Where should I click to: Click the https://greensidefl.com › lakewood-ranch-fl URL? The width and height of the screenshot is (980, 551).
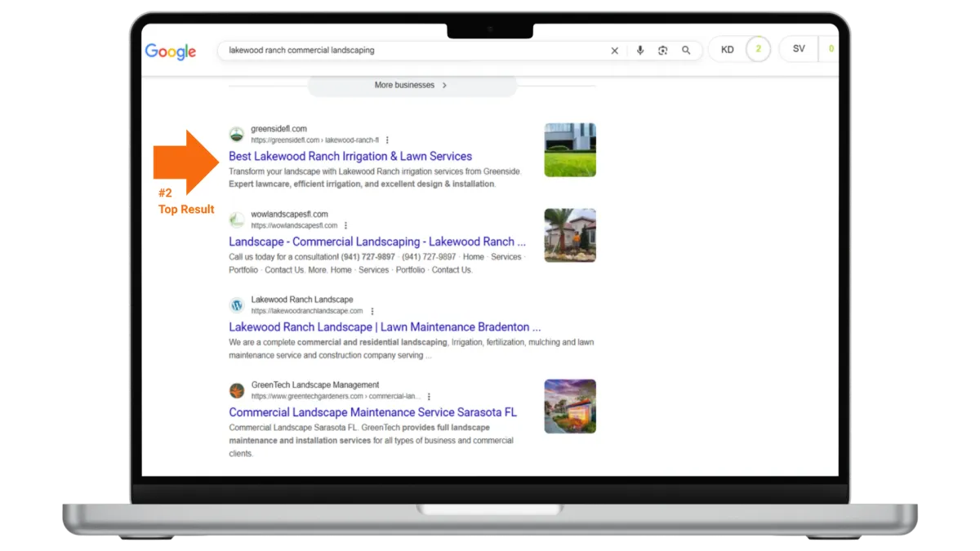[x=315, y=140]
